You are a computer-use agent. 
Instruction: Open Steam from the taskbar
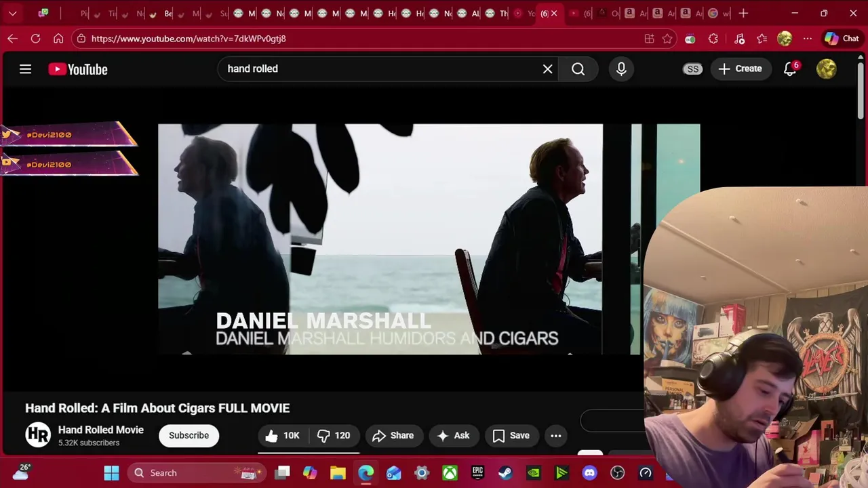click(x=505, y=472)
